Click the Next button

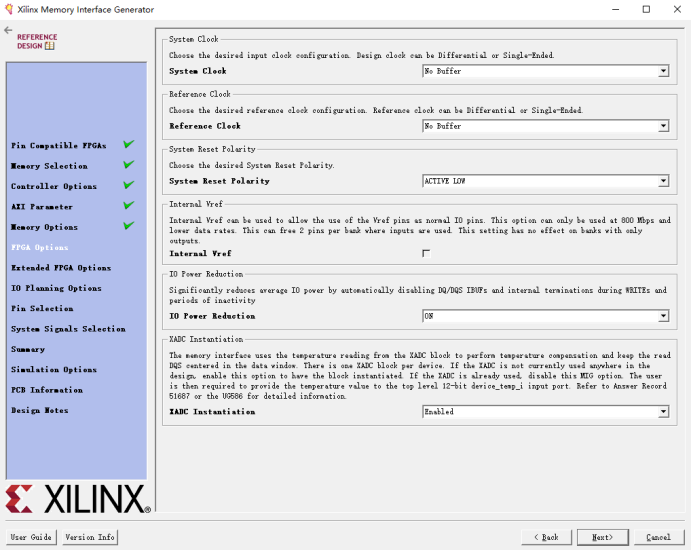(x=603, y=537)
